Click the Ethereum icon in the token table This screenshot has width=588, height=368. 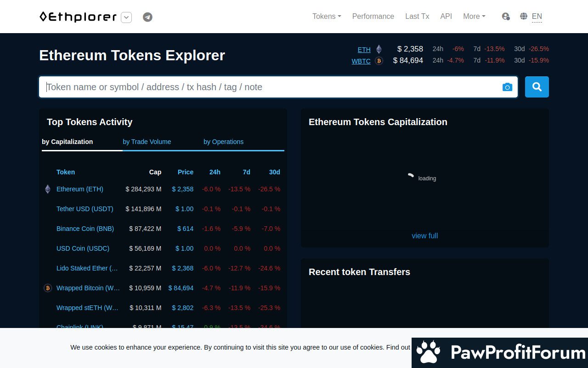pos(48,189)
